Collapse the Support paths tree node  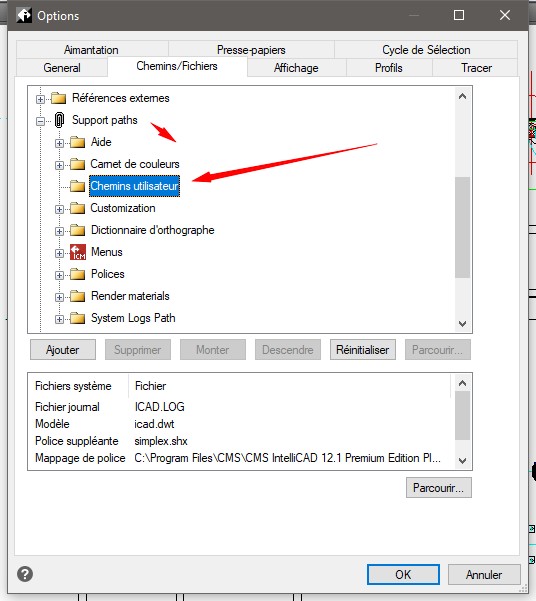(x=40, y=122)
